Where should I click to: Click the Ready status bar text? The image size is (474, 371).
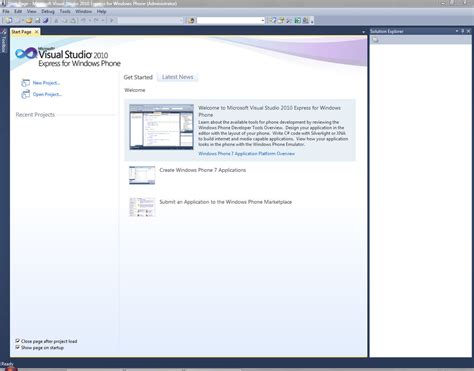click(7, 364)
